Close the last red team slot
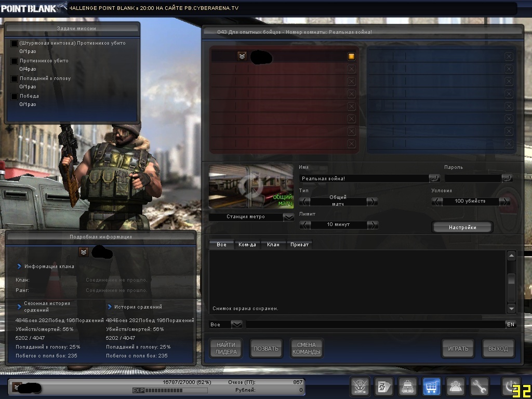Image resolution: width=532 pixels, height=399 pixels. (x=352, y=144)
